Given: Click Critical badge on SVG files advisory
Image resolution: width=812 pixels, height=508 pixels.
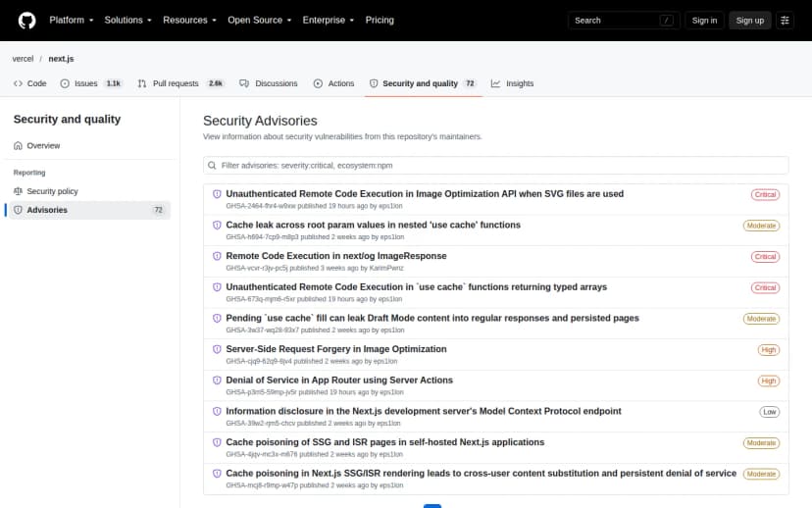Looking at the screenshot, I should [x=765, y=195].
